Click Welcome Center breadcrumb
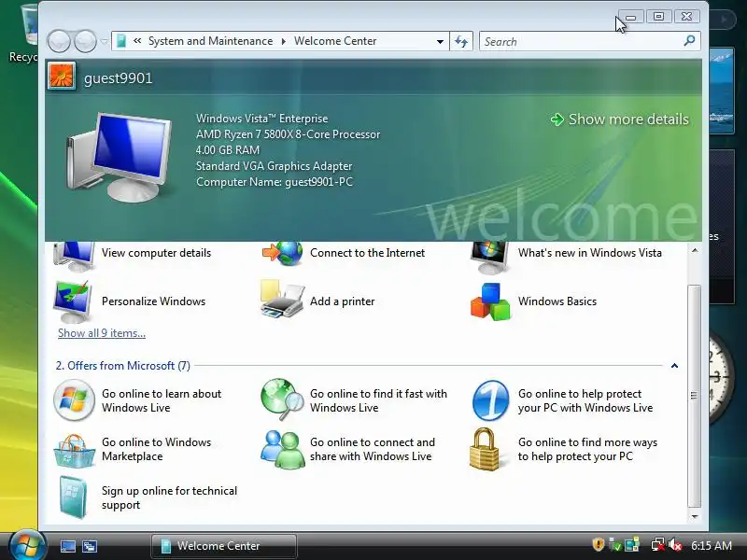 click(x=335, y=41)
